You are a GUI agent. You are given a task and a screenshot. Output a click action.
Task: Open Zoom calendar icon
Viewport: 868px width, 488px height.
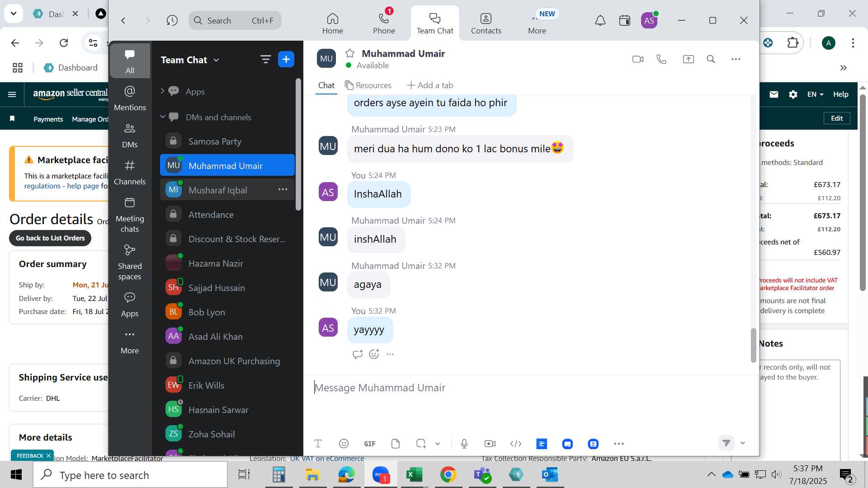625,20
